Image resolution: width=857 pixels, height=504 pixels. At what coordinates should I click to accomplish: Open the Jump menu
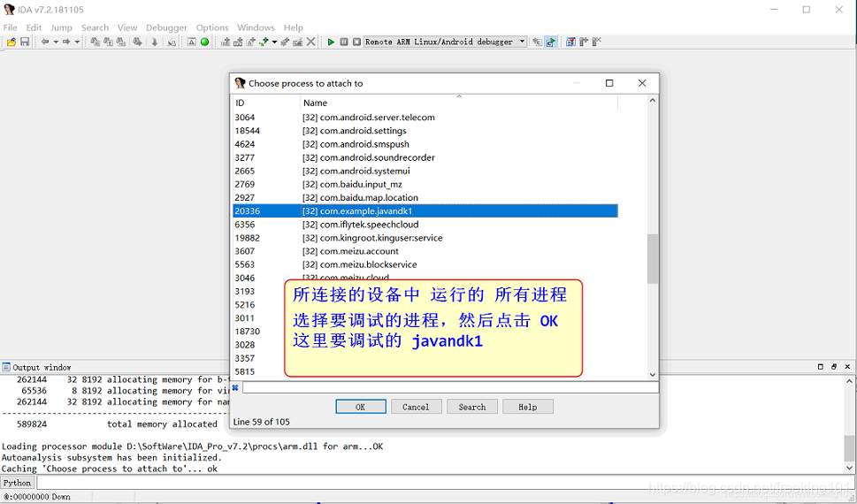pyautogui.click(x=61, y=27)
